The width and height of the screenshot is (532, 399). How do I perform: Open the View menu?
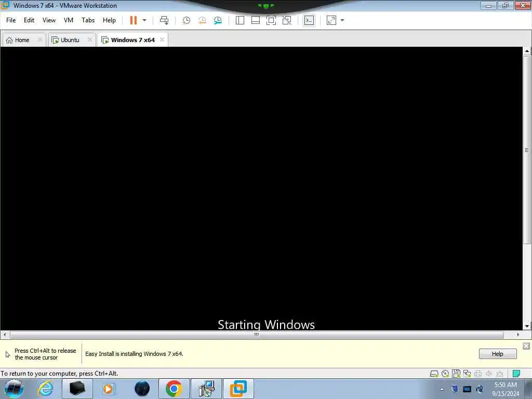click(49, 20)
